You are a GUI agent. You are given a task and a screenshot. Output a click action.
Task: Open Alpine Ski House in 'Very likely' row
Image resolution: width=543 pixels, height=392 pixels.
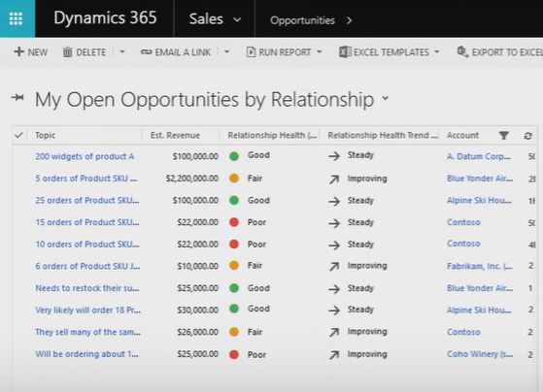click(479, 310)
